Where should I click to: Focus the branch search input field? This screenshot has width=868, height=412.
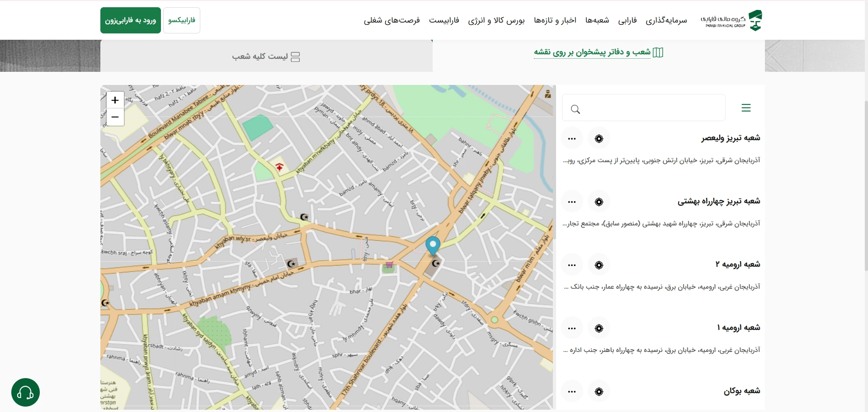[x=644, y=108]
